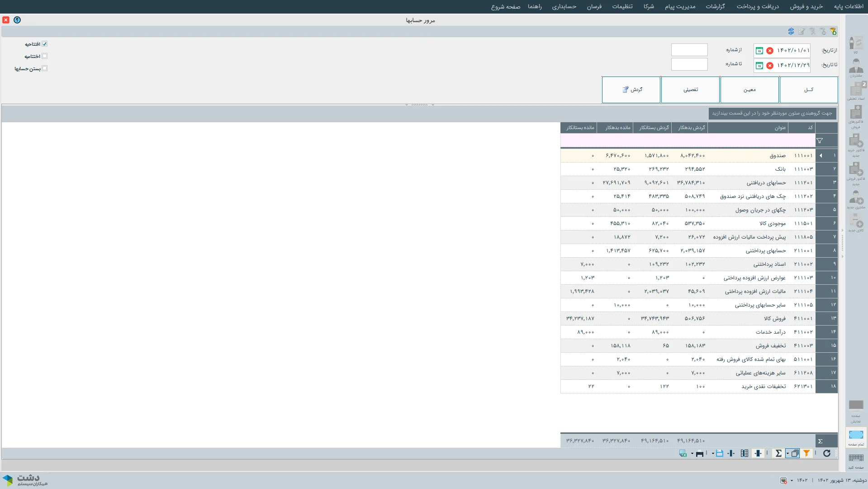The image size is (868, 489).
Task: Click the blue floppy disk save icon
Action: point(719,453)
